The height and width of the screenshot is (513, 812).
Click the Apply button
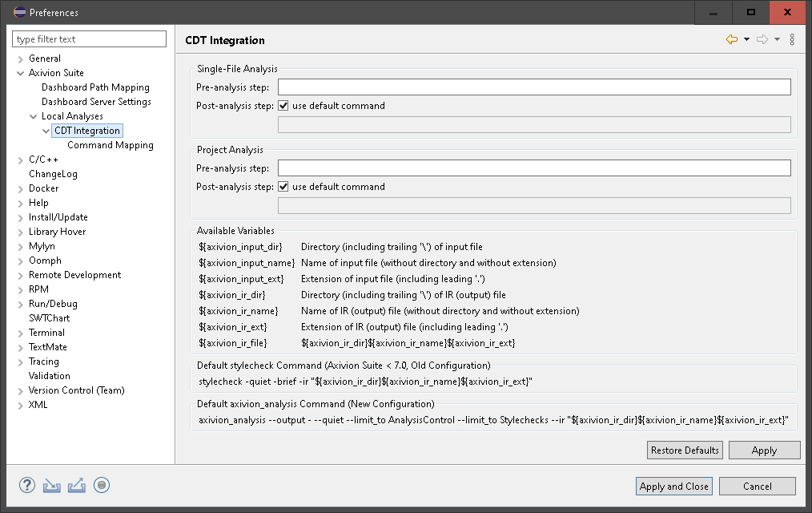click(765, 450)
